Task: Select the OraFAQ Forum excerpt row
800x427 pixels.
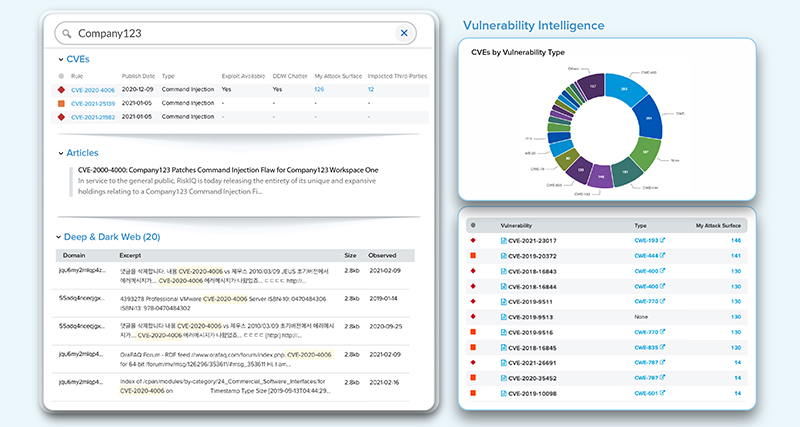Action: 233,359
